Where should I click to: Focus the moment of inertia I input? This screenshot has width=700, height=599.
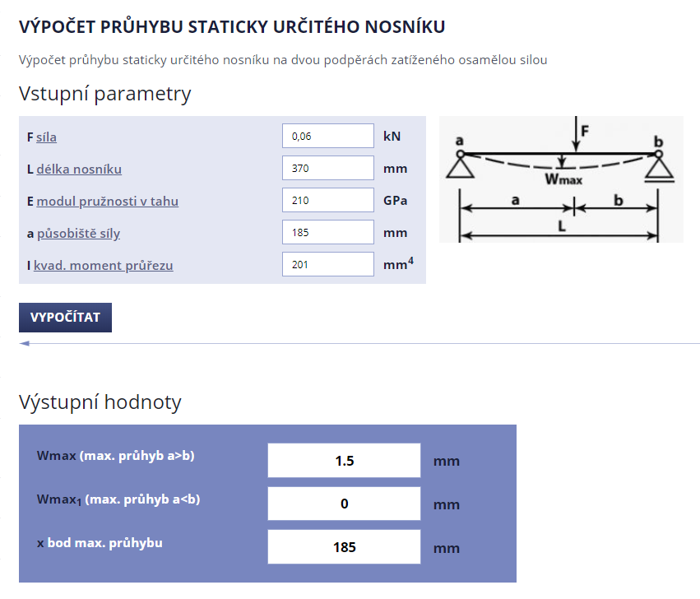click(x=327, y=264)
